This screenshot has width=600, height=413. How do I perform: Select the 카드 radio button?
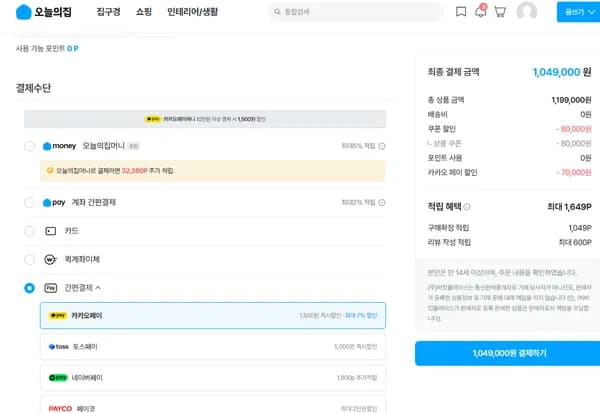(x=29, y=231)
